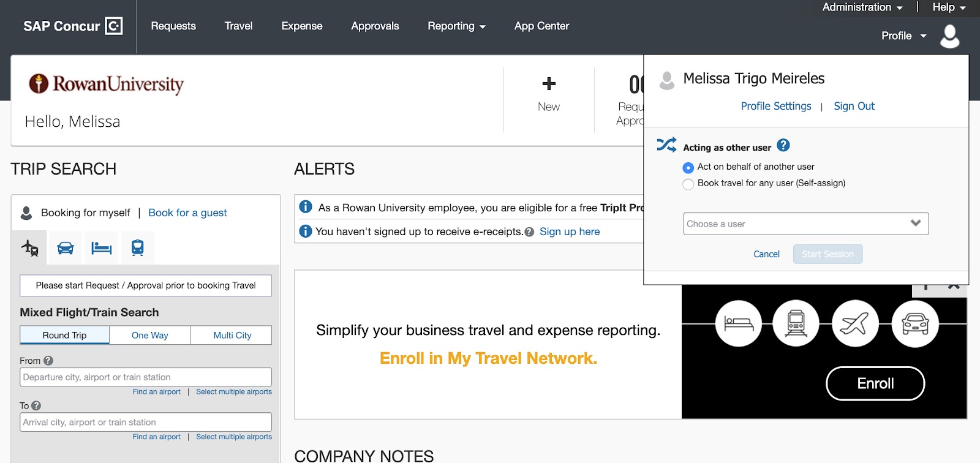The height and width of the screenshot is (463, 980).
Task: Click the e-receipts alert info icon
Action: coord(305,231)
